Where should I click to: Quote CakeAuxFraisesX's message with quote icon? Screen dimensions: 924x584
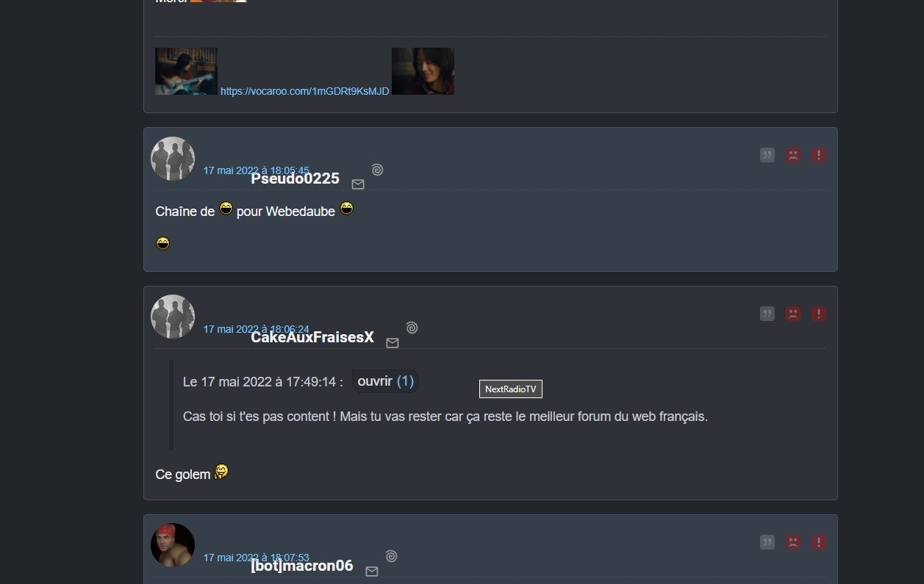point(767,314)
